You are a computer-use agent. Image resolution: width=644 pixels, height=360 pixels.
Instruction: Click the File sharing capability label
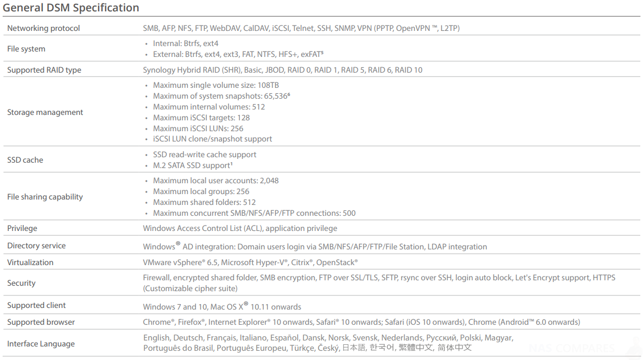[45, 197]
